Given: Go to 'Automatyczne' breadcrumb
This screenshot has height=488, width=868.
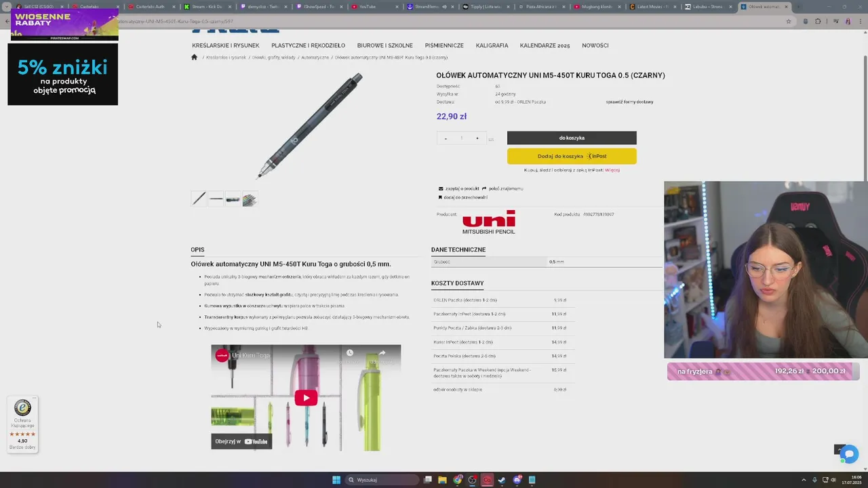Looking at the screenshot, I should [x=315, y=58].
